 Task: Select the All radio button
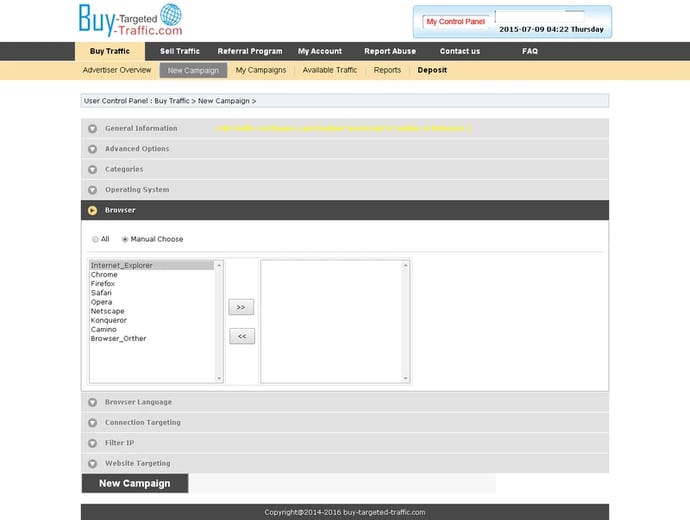[96, 240]
